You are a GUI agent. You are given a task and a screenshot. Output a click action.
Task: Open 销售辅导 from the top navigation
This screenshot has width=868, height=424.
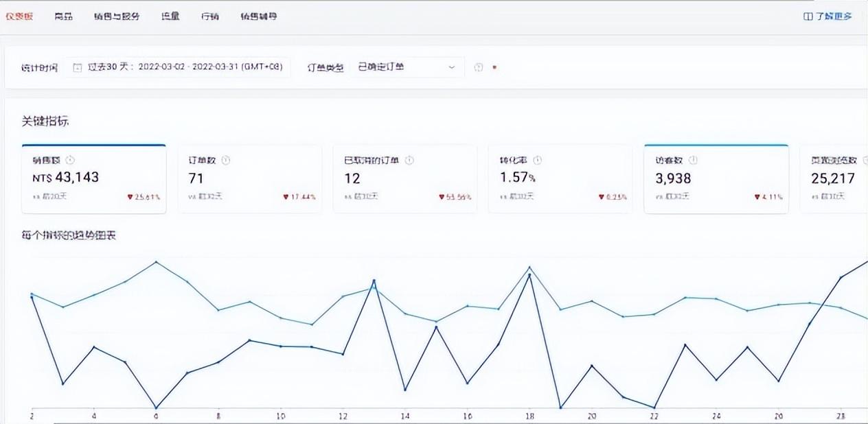coord(258,16)
